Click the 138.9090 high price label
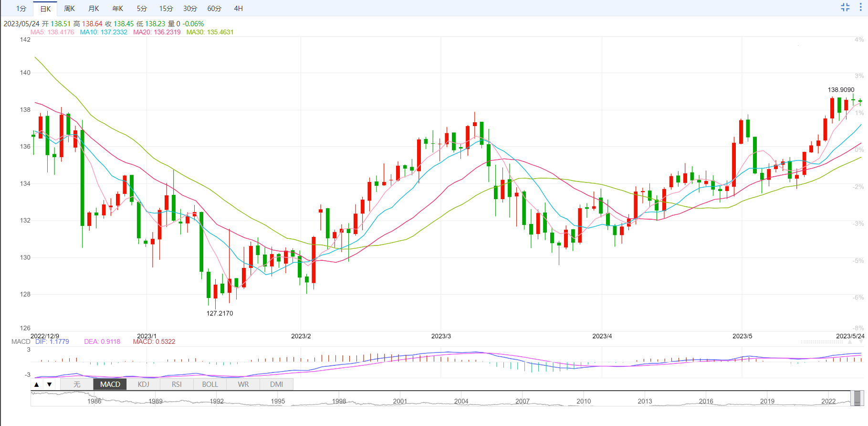Screen dimensions: 868x426 (x=841, y=90)
